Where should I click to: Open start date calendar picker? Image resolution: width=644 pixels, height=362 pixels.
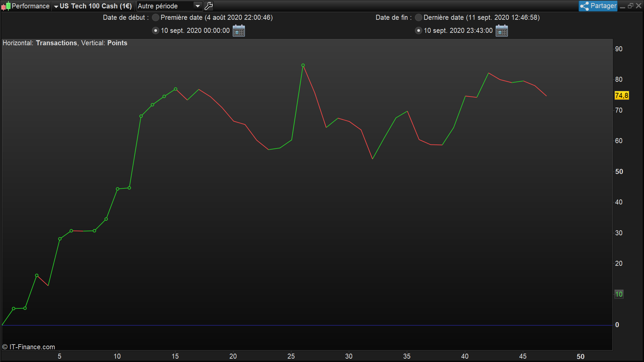(x=239, y=31)
